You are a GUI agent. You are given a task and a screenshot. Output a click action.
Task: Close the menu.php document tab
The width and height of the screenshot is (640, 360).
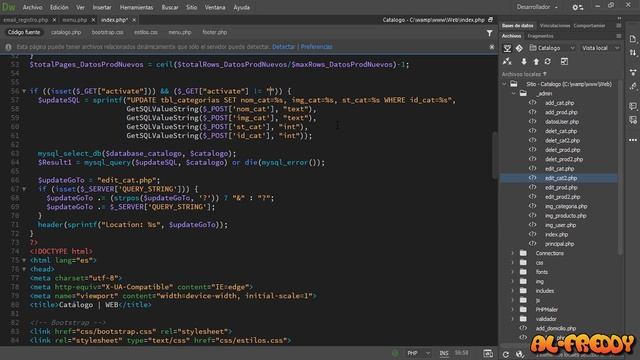(93, 20)
